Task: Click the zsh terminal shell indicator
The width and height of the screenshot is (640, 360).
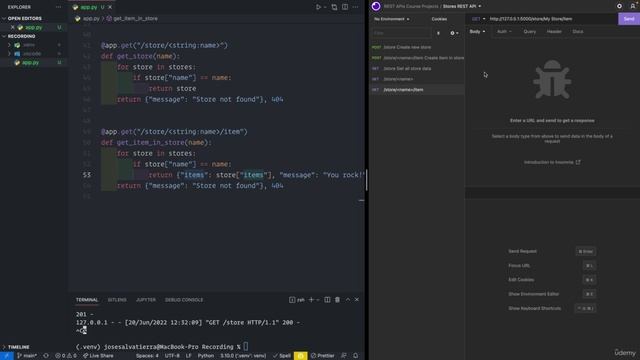Action: 297,300
